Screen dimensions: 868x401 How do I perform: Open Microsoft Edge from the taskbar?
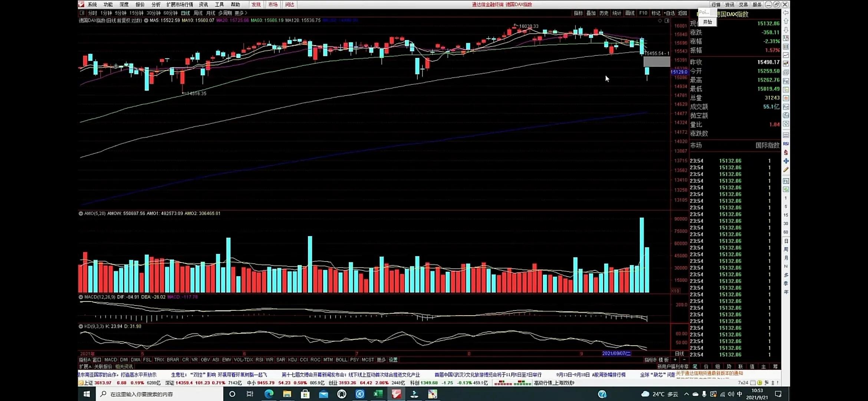pyautogui.click(x=269, y=394)
